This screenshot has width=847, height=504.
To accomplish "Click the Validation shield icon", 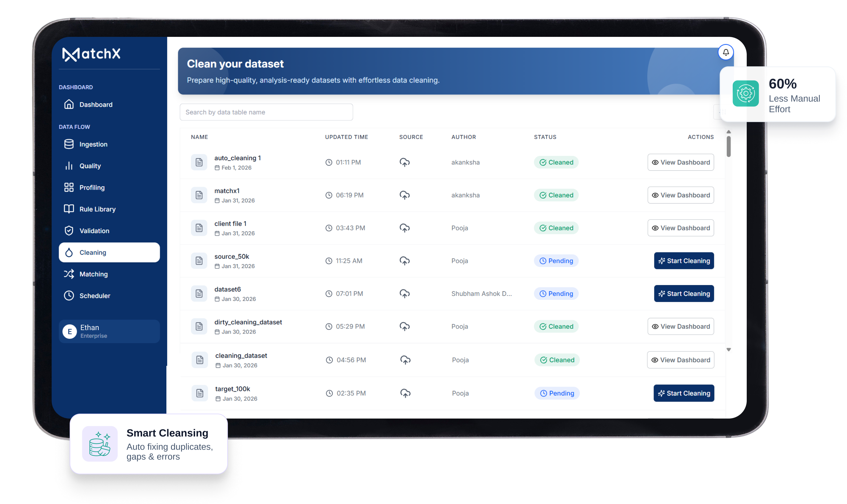I will (69, 231).
